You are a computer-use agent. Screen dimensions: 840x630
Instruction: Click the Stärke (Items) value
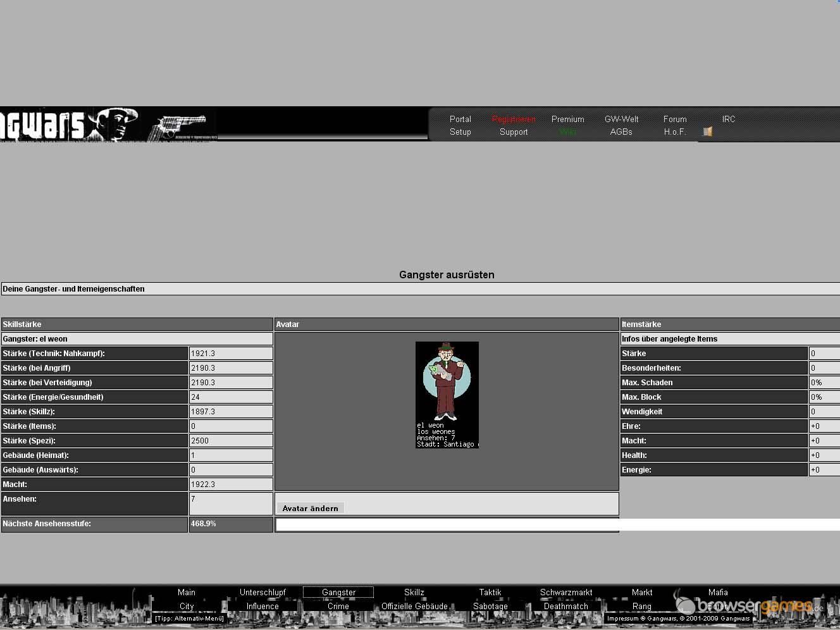tap(231, 426)
